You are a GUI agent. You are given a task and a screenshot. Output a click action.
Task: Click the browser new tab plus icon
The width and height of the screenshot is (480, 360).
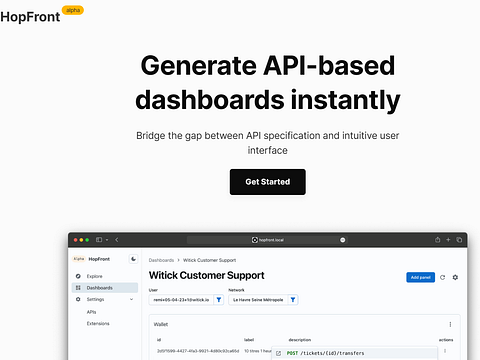pyautogui.click(x=448, y=240)
